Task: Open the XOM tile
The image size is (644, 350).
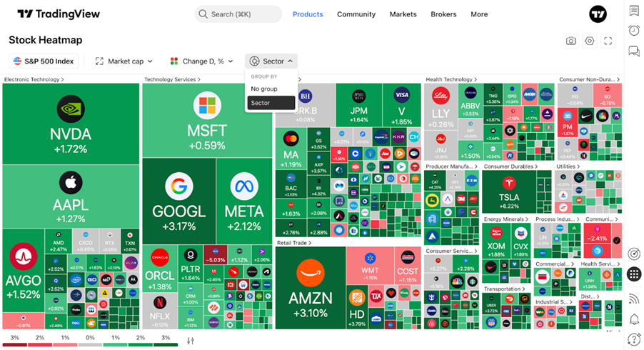Action: coord(495,241)
